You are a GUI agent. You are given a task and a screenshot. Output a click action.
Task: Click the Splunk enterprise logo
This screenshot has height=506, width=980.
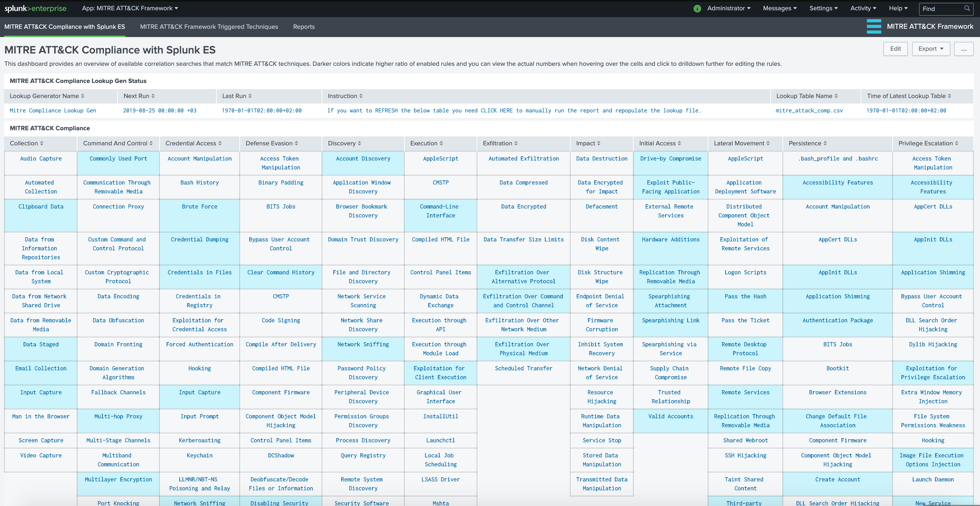point(35,8)
